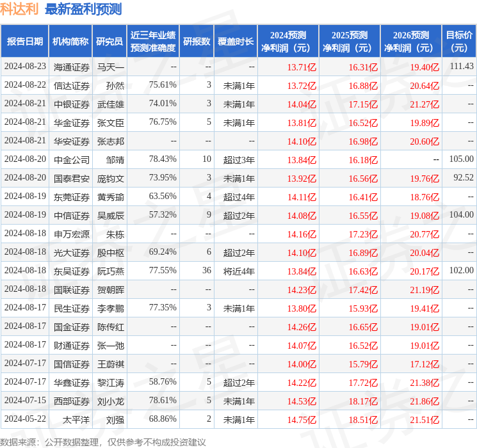The height and width of the screenshot is (448, 477).
Task: Select the 报告日期 column header
Action: (24, 42)
